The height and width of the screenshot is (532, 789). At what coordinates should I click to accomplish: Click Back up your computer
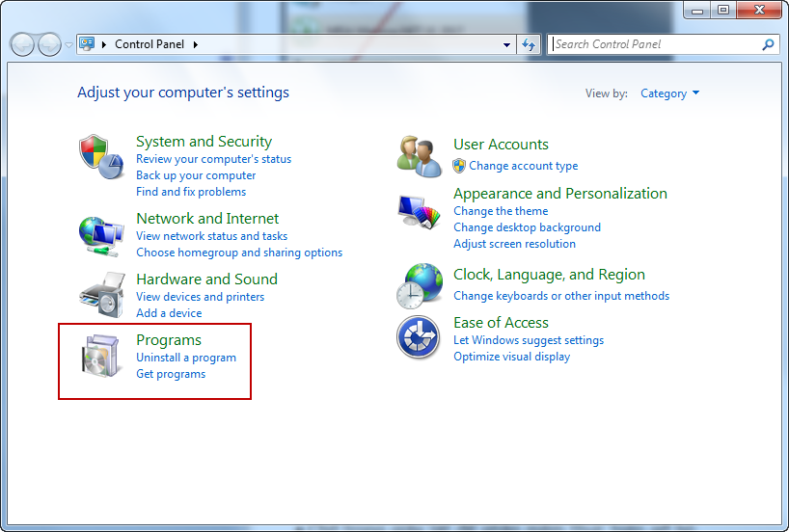click(x=196, y=175)
